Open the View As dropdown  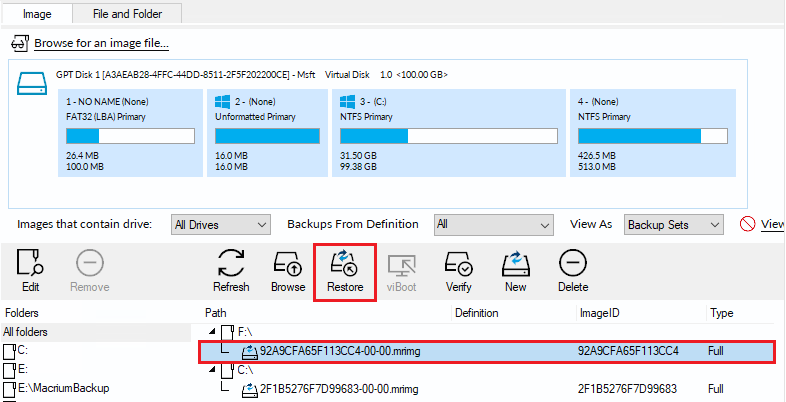pos(674,225)
